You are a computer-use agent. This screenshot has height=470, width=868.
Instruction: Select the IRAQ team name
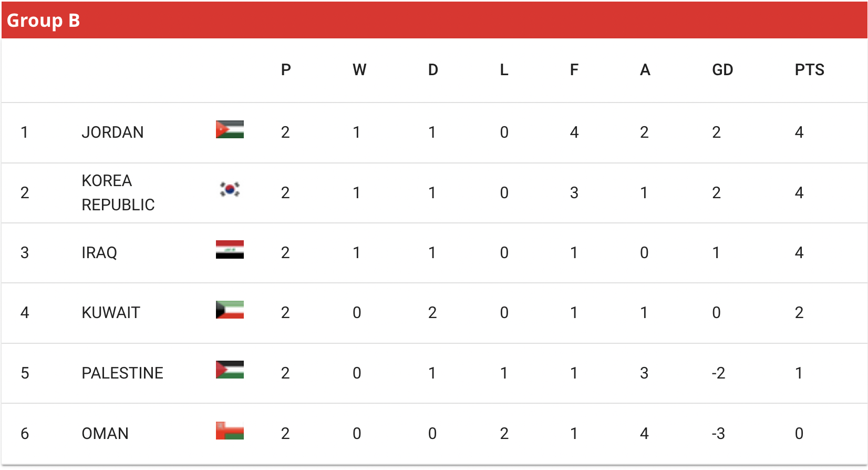pos(99,253)
